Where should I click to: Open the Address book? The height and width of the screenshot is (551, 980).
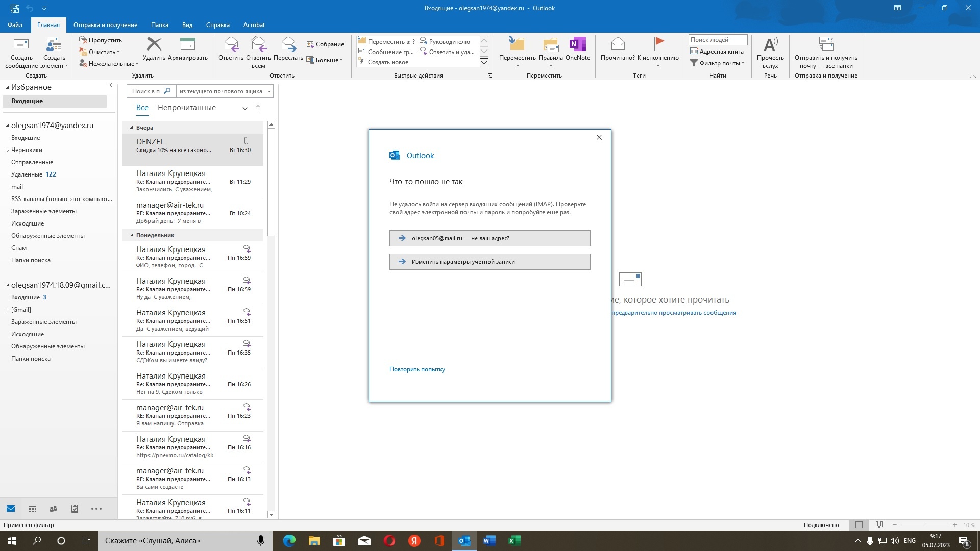[x=717, y=52]
